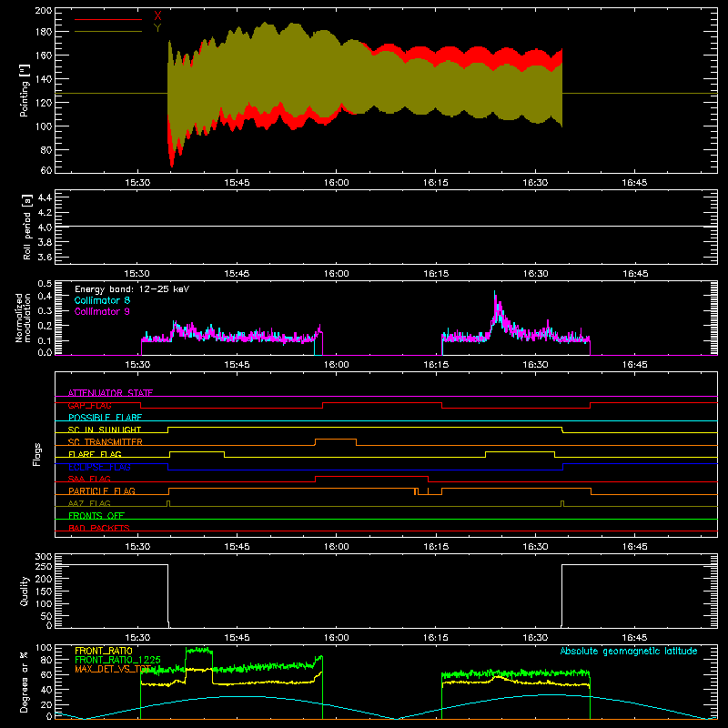Click the SC_IN_SUNLIGHT flag label
Screen dimensions: 728x728
click(105, 430)
